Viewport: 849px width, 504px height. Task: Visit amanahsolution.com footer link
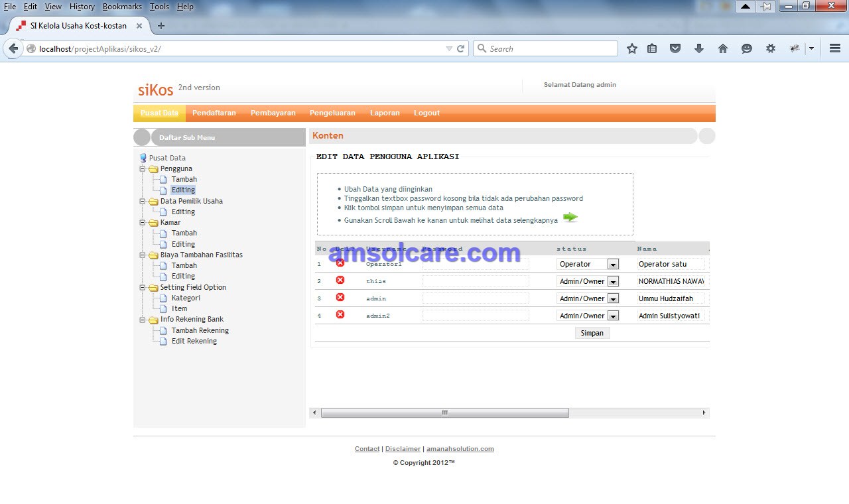coord(460,449)
